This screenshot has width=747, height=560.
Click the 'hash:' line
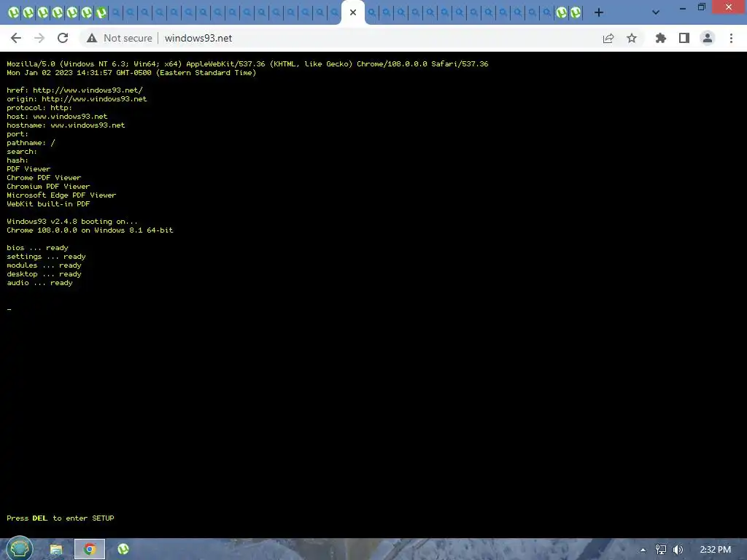click(x=18, y=160)
